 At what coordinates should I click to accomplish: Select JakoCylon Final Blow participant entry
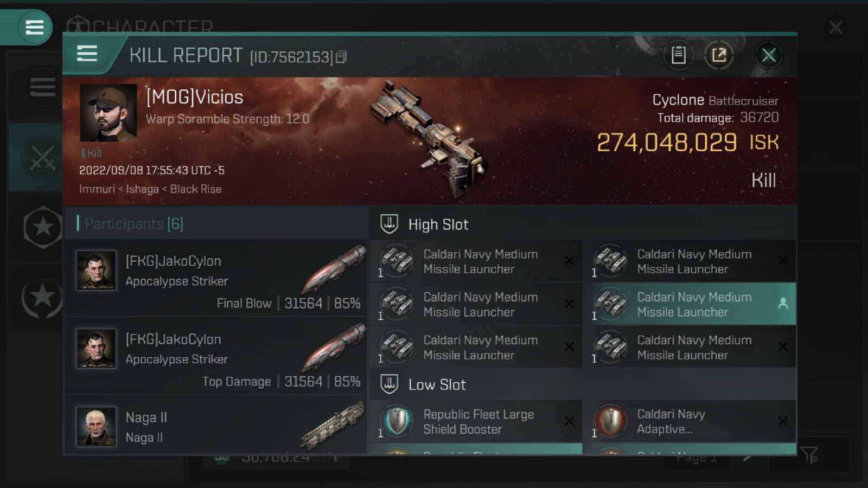click(x=216, y=278)
